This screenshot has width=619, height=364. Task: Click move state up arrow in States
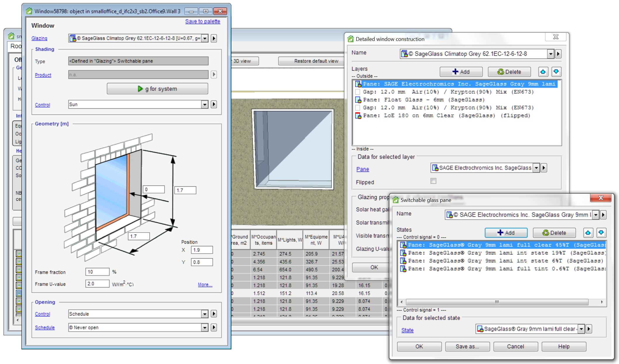[x=588, y=233]
